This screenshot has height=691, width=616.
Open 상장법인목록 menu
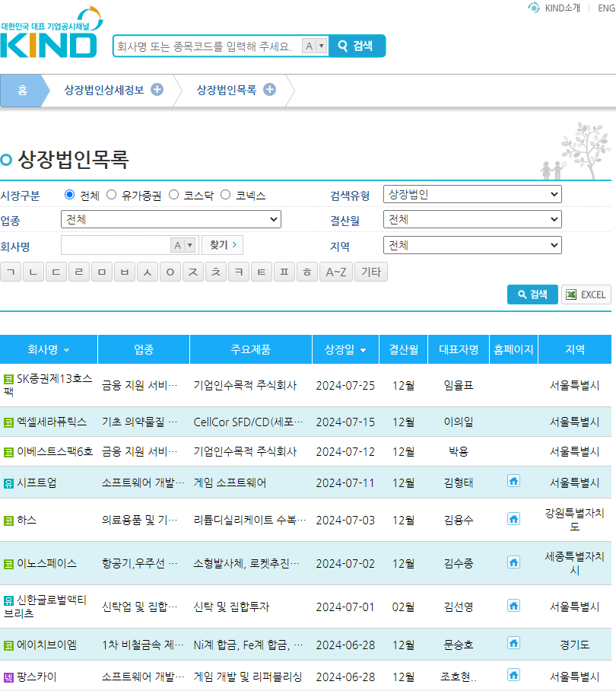point(227,90)
